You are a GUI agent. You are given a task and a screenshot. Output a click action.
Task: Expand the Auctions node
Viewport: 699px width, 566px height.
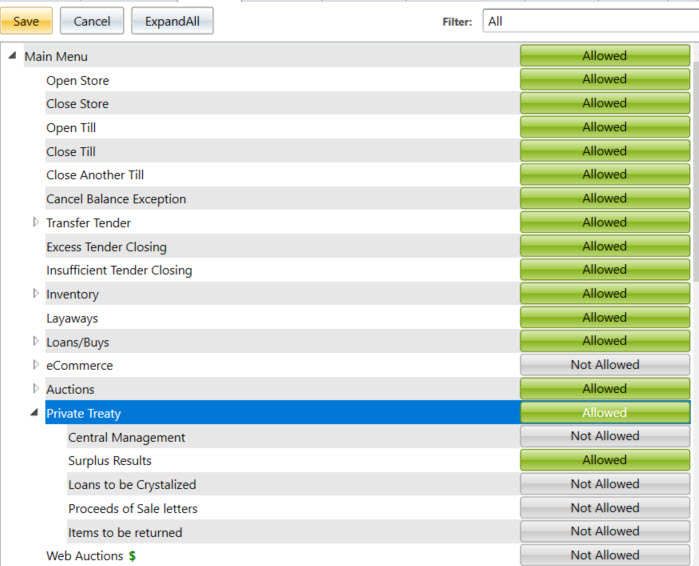(x=36, y=389)
